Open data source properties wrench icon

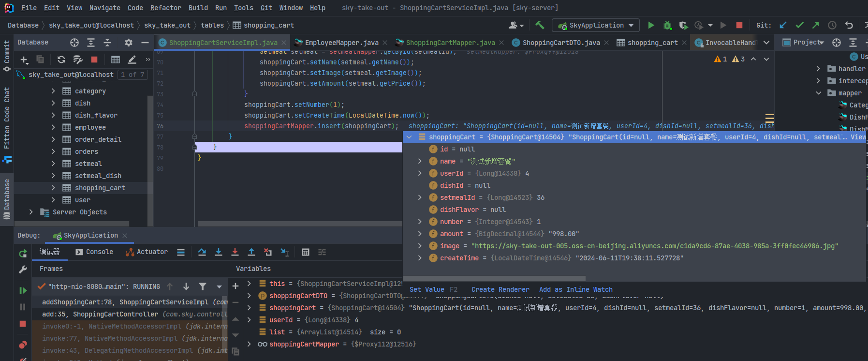78,60
